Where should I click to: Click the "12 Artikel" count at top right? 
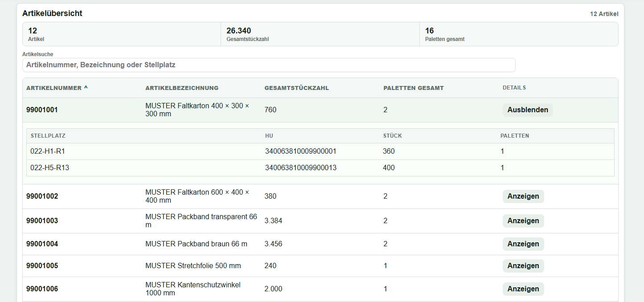[604, 14]
